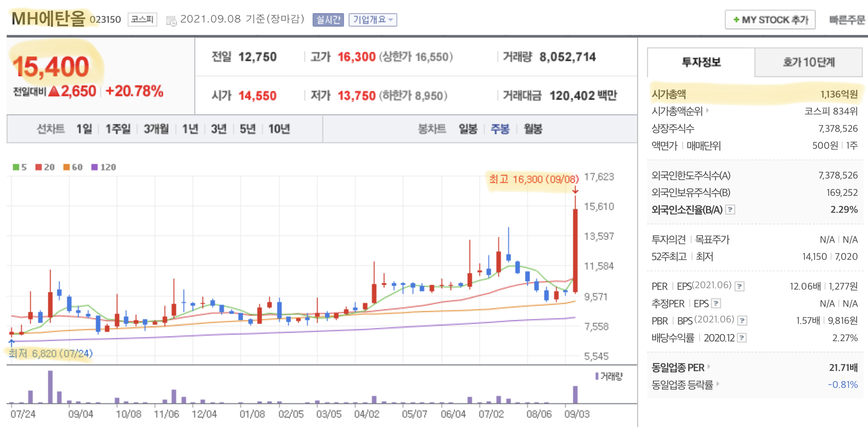Click the 코스피 market badge
868x427 pixels.
tap(142, 19)
